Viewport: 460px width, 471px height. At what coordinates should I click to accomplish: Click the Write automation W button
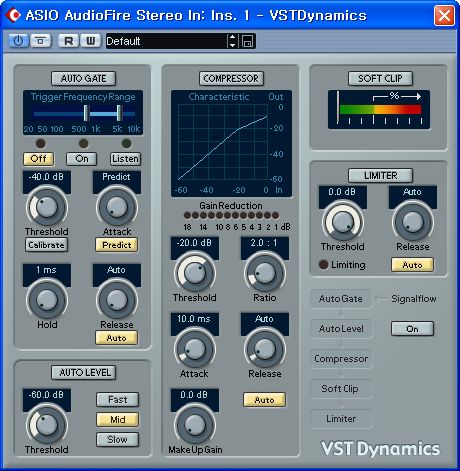[90, 41]
